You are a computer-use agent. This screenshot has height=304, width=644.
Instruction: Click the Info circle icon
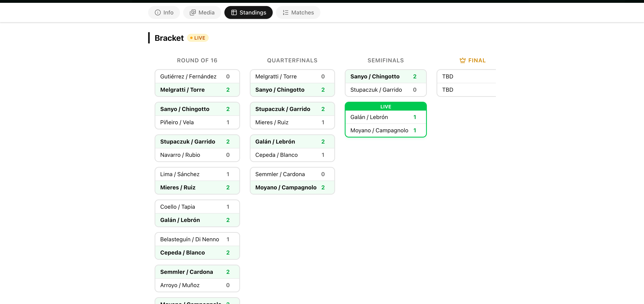pyautogui.click(x=158, y=12)
